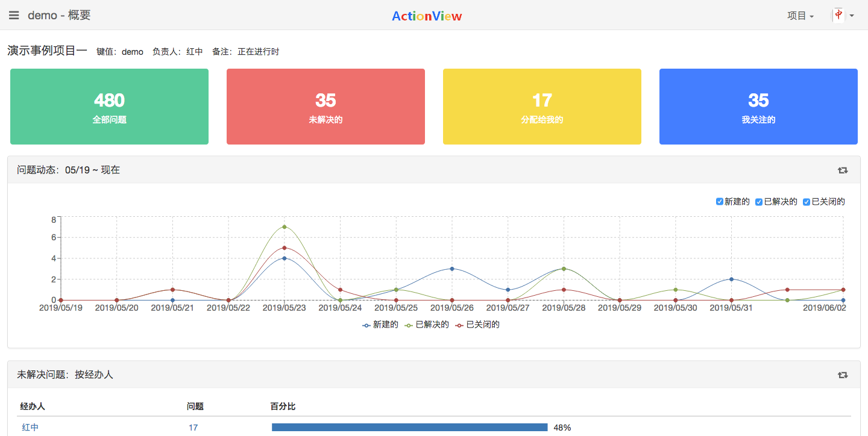Disable the 已解决的 checkbox
The image size is (868, 436).
pyautogui.click(x=759, y=201)
